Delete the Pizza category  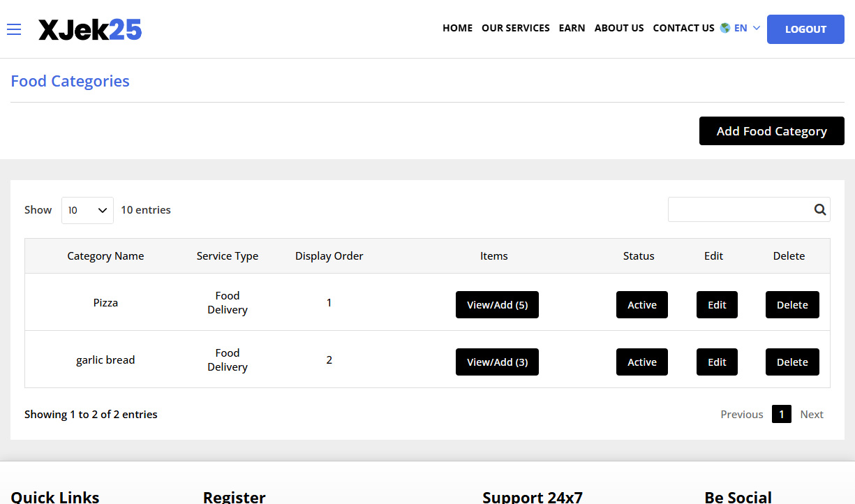[x=792, y=305]
